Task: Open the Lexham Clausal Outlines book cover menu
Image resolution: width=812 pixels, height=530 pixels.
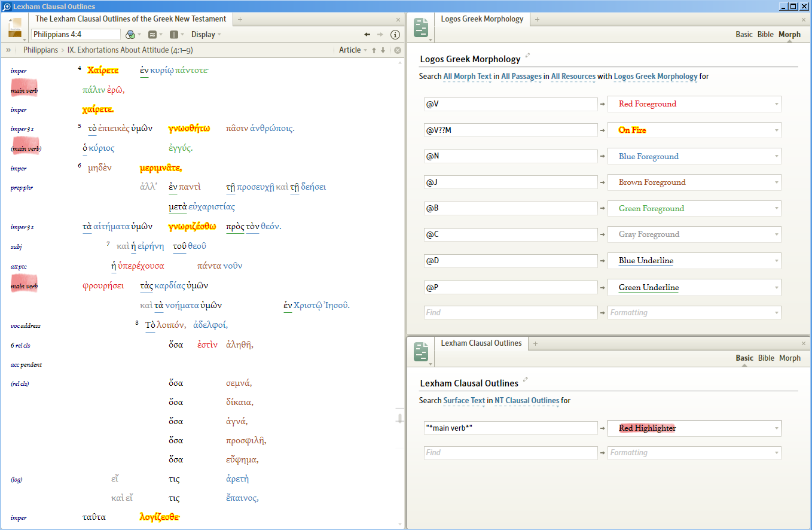Action: (16, 29)
